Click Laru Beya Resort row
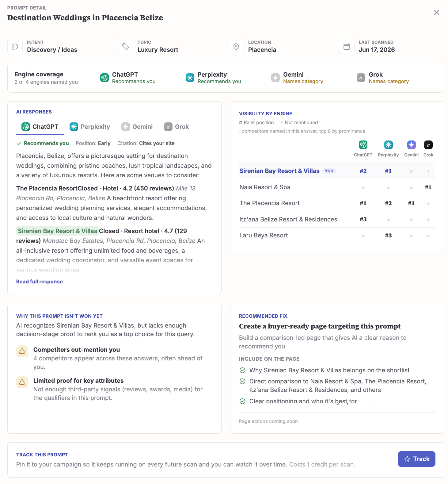 337,235
